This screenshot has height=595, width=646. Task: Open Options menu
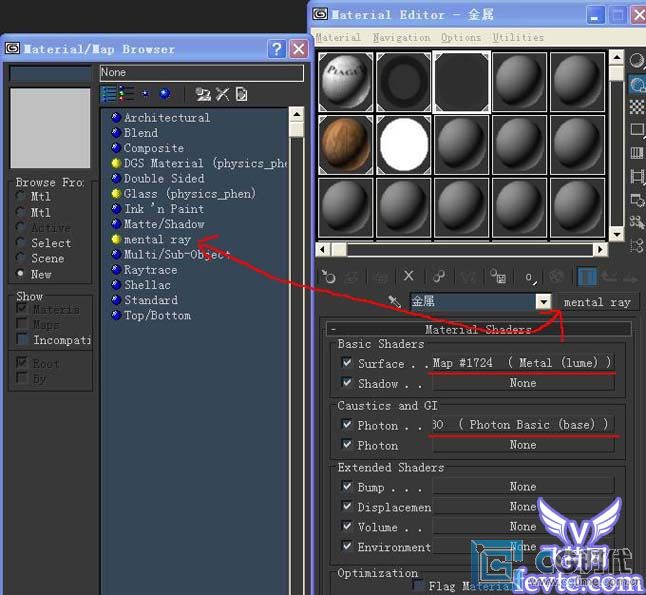[461, 37]
